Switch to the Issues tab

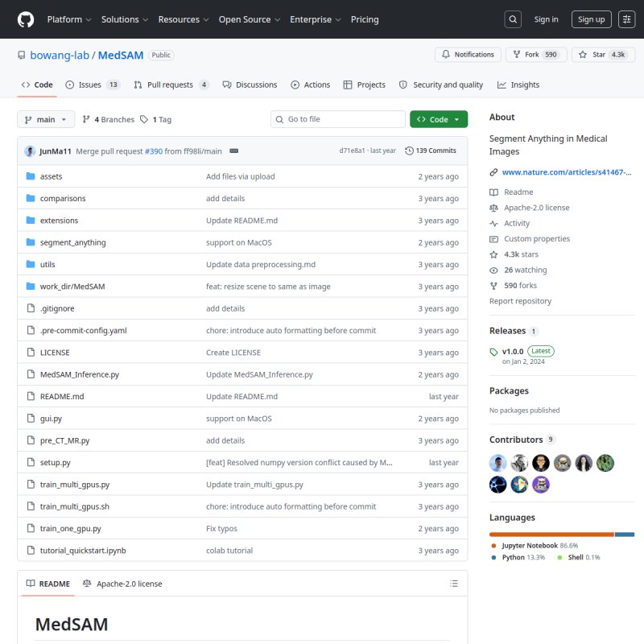(92, 85)
